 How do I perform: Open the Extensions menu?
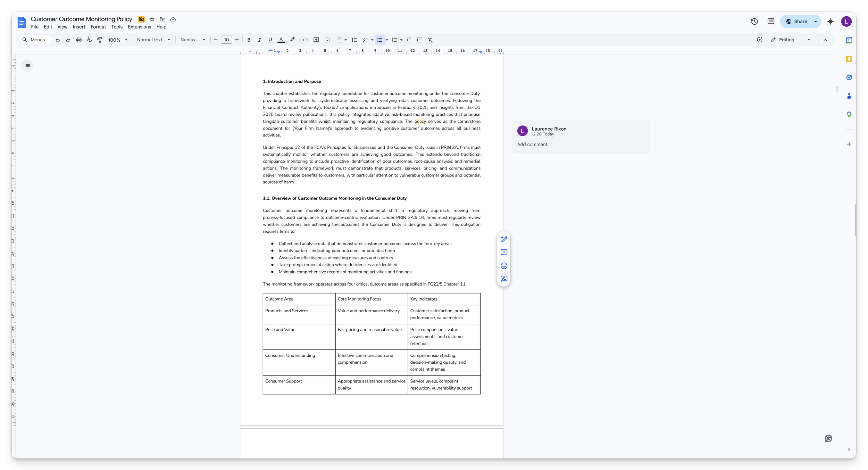pyautogui.click(x=139, y=27)
